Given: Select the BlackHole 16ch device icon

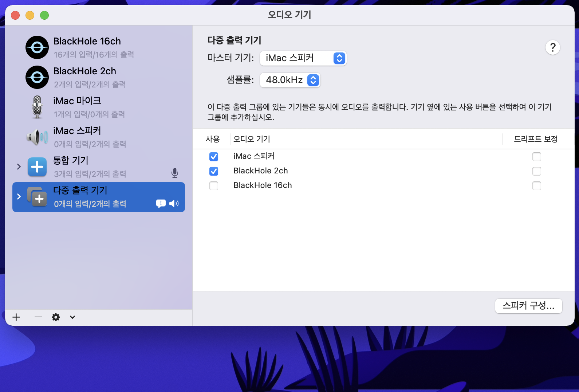Looking at the screenshot, I should click(37, 47).
